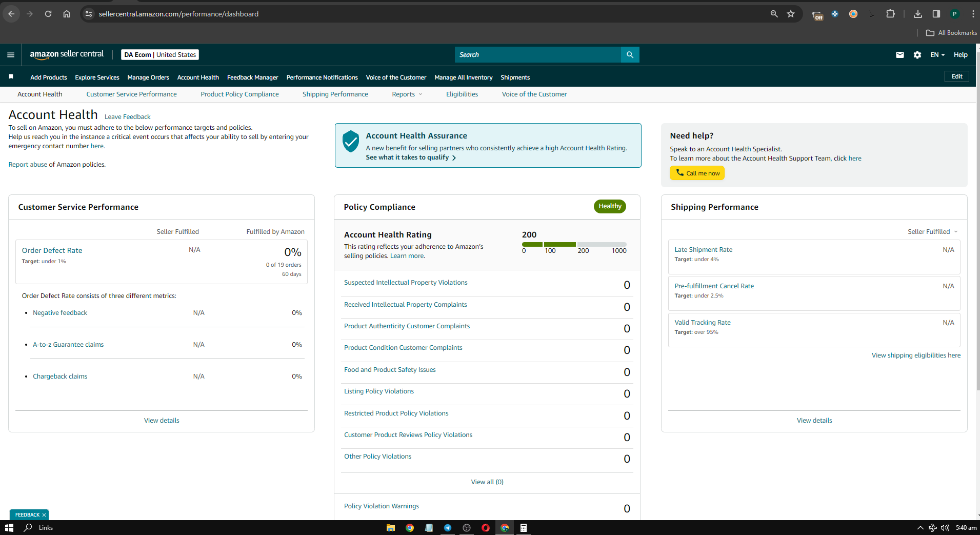Click the extension icon showing Off badge

[817, 15]
